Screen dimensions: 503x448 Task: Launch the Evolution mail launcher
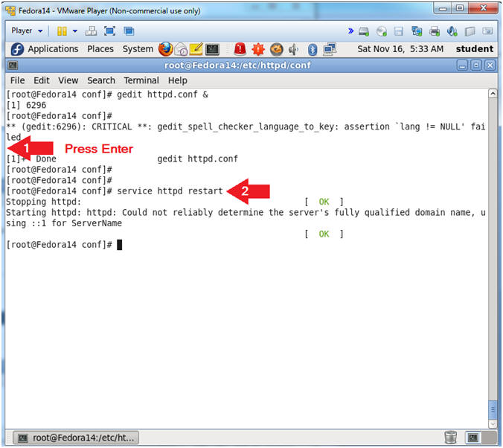(x=181, y=49)
